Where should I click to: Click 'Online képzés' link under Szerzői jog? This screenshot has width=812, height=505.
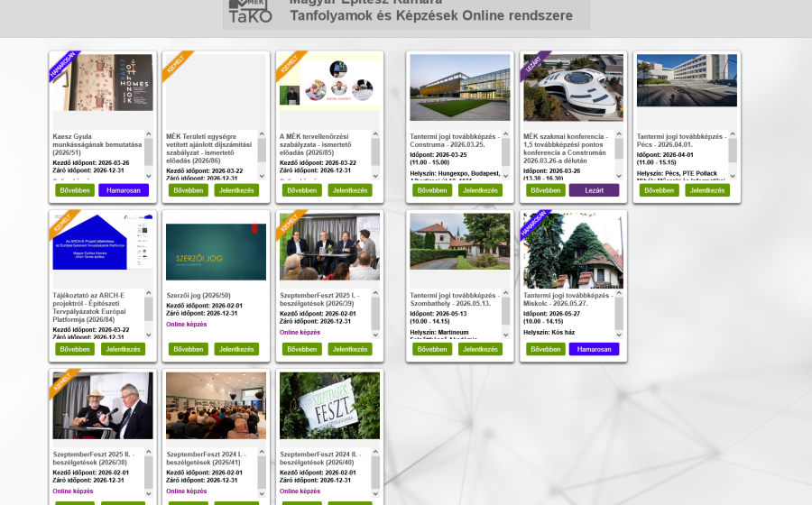tap(187, 325)
